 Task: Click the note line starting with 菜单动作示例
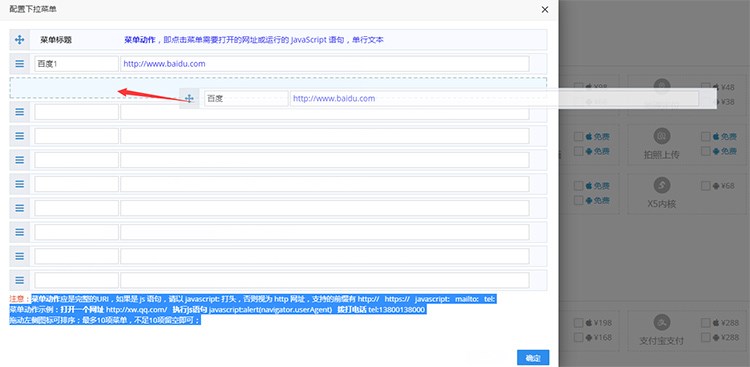pos(217,310)
